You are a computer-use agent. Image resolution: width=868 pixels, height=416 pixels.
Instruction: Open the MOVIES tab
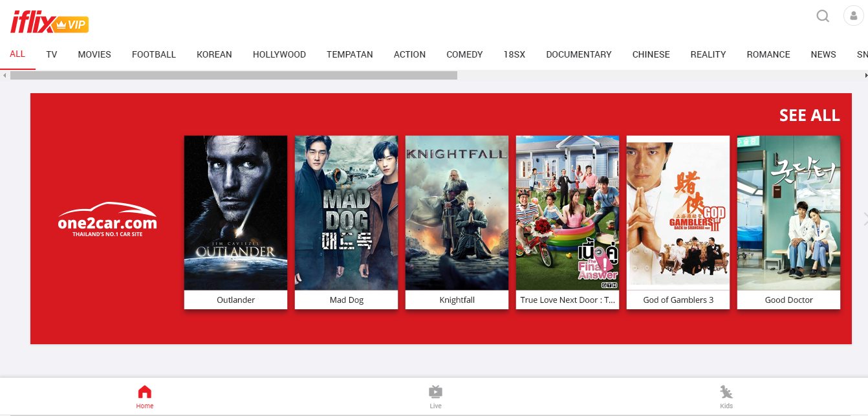pos(94,54)
